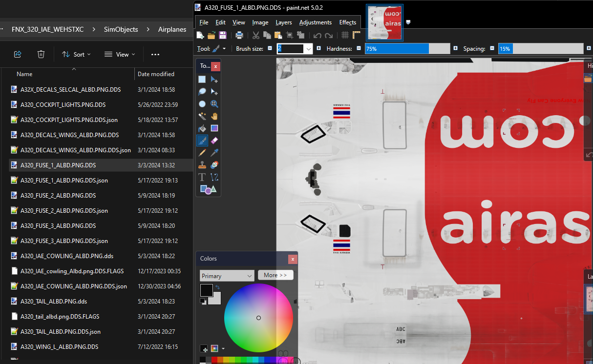Click the secondary color gray swatch
593x364 pixels.
pos(215,299)
